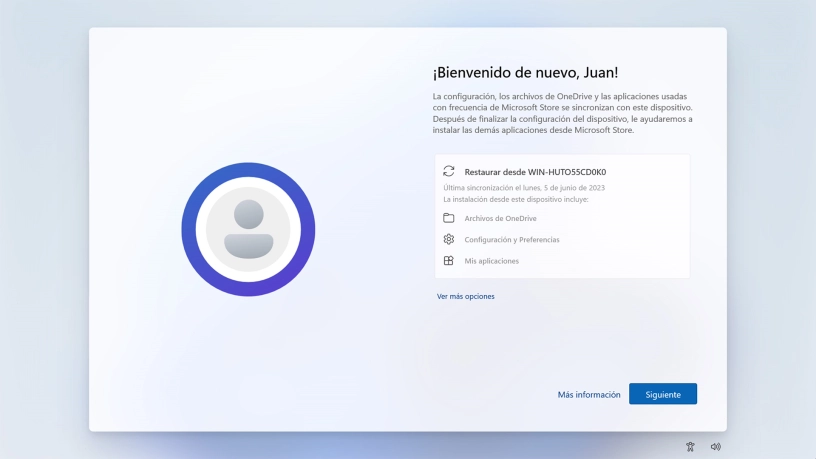Image resolution: width=816 pixels, height=459 pixels.
Task: Click the Siguiente button
Action: click(662, 394)
